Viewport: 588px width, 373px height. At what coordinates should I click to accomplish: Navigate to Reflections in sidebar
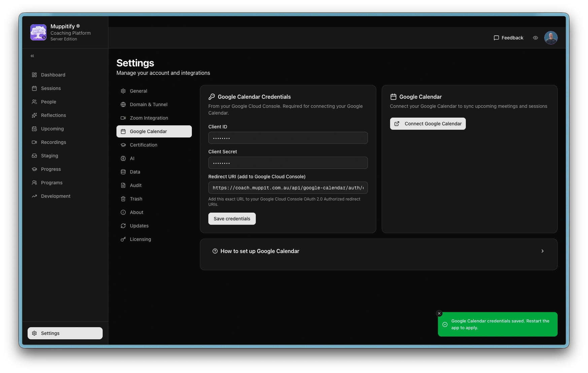click(53, 115)
